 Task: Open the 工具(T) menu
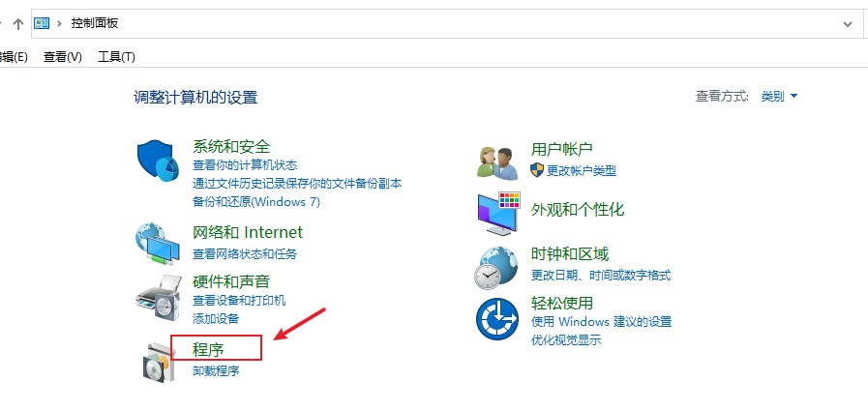tap(116, 56)
